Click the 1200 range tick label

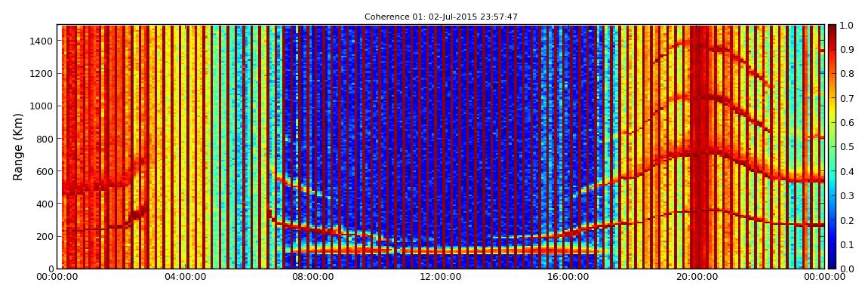coord(42,74)
